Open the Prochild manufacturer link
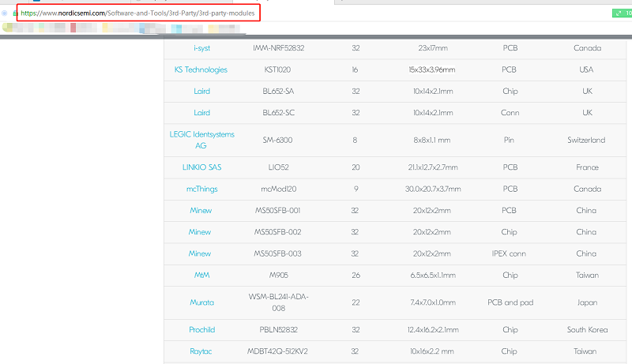 click(201, 329)
